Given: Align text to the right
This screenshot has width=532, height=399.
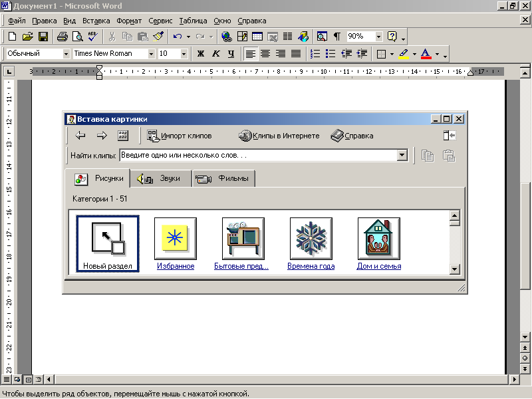Looking at the screenshot, I should point(281,54).
